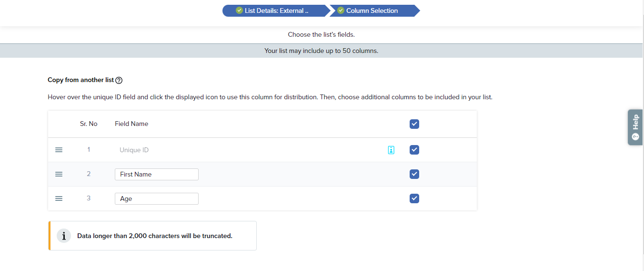Uncheck the Age column checkbox
This screenshot has height=271, width=644.
(x=414, y=198)
